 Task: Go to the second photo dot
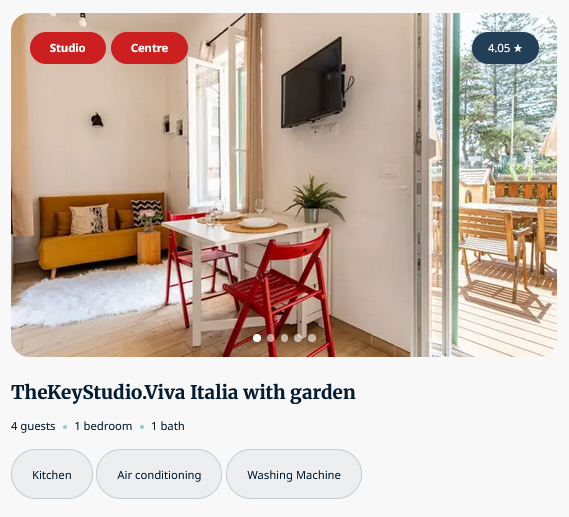270,338
